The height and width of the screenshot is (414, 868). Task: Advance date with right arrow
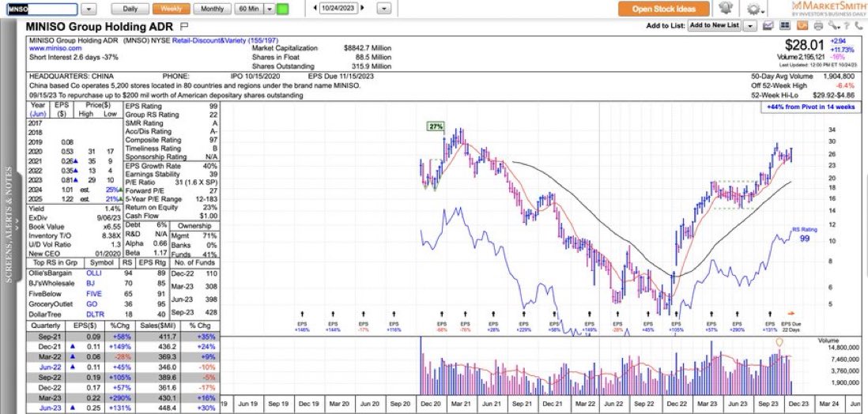[362, 9]
